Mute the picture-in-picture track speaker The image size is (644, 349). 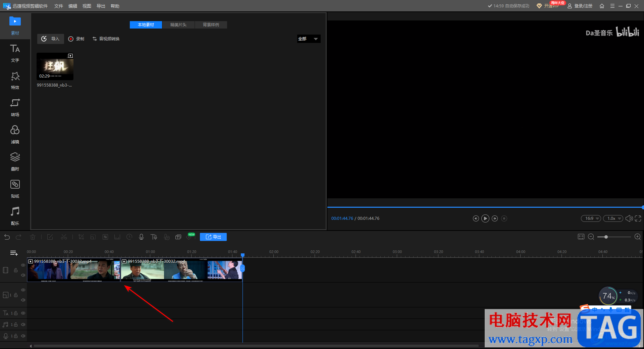23,300
